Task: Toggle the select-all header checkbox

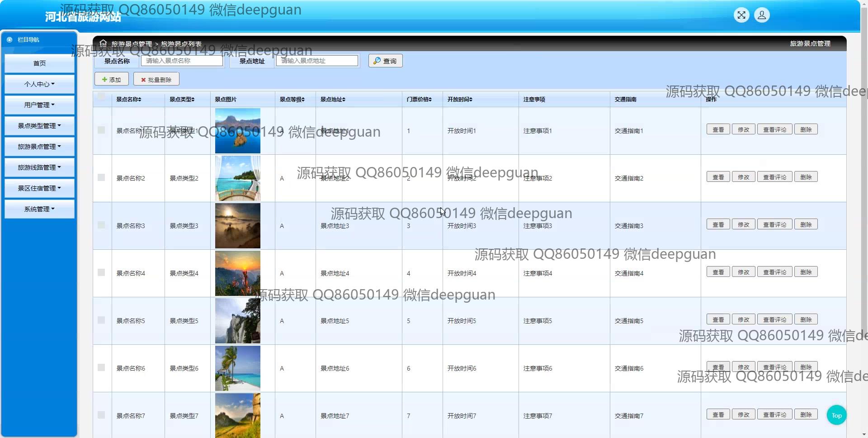Action: point(101,96)
